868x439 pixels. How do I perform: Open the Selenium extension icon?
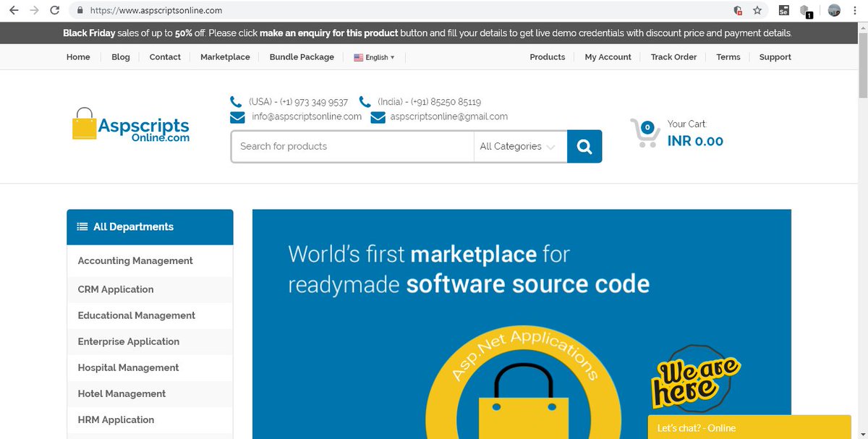(x=784, y=11)
